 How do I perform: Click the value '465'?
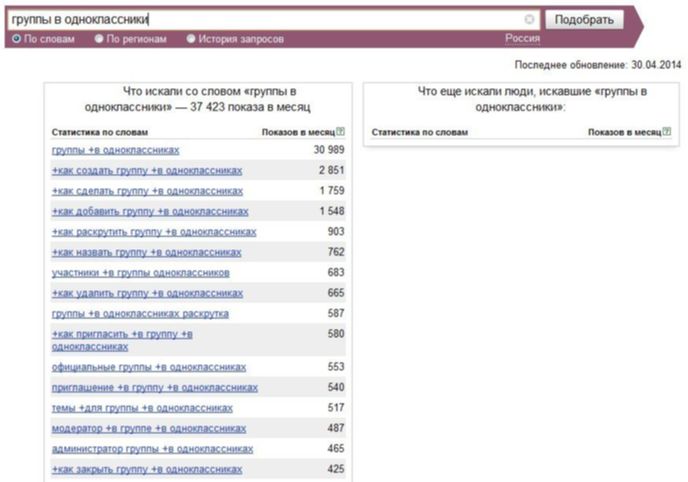pos(336,449)
